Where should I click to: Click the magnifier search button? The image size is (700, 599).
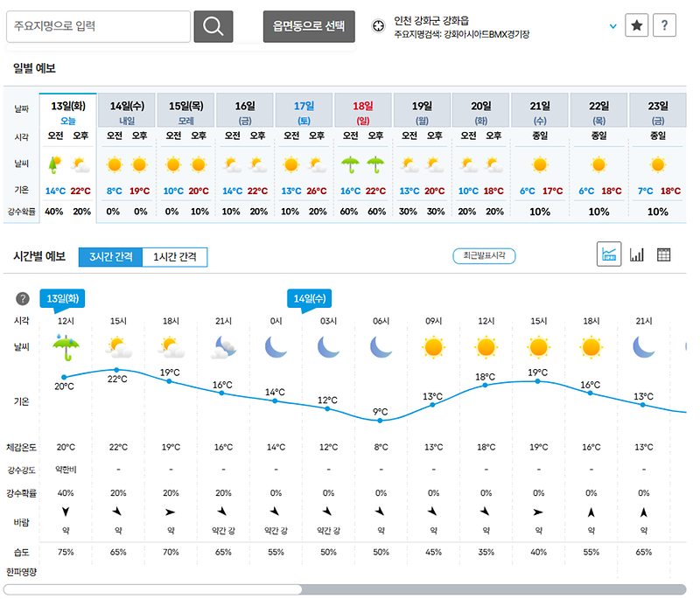pos(213,26)
